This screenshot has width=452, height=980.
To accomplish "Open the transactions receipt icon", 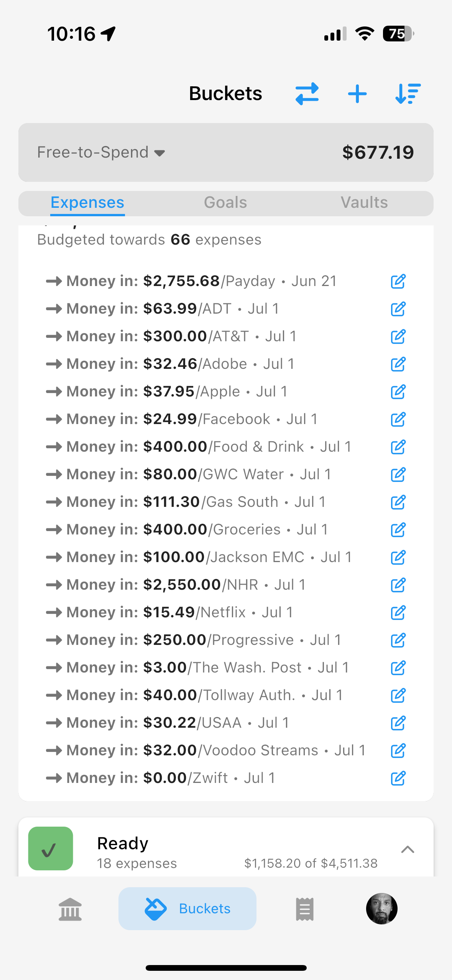I will click(x=305, y=909).
